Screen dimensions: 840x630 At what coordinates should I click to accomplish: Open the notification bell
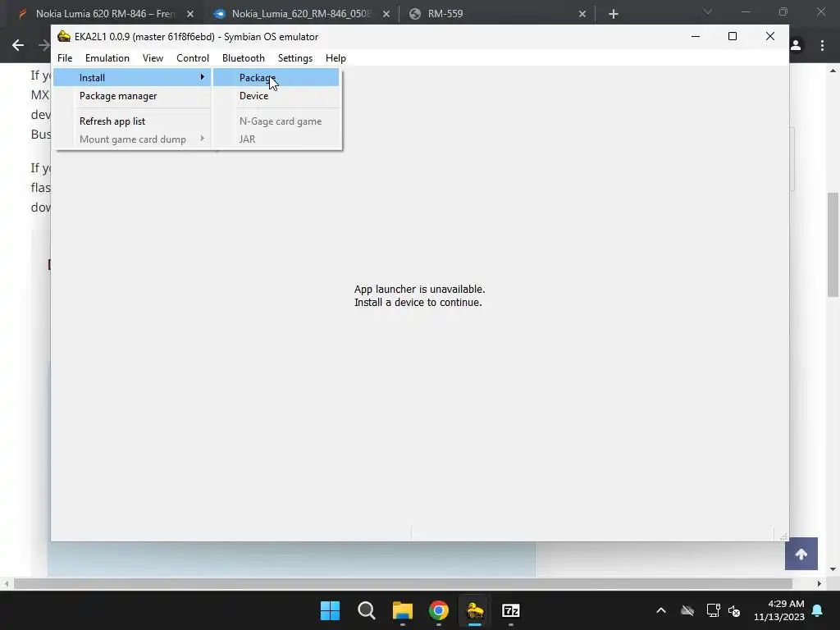point(818,610)
